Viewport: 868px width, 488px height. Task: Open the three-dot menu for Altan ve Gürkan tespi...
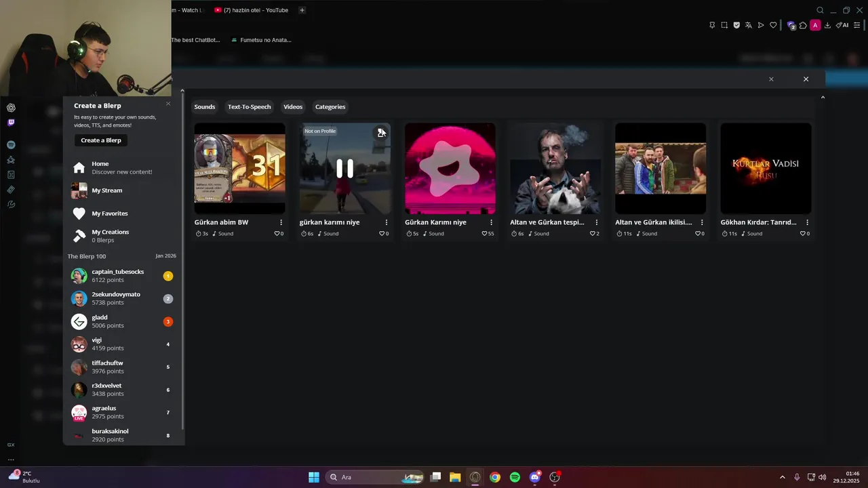(x=597, y=222)
